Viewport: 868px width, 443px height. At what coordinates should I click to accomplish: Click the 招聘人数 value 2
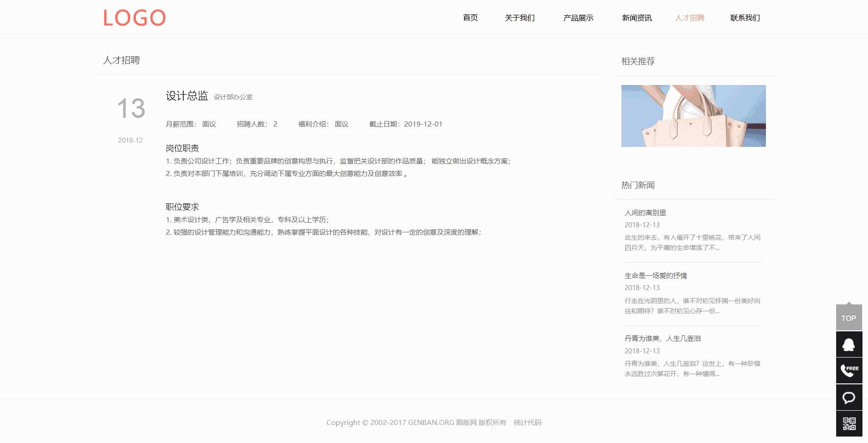pyautogui.click(x=275, y=124)
